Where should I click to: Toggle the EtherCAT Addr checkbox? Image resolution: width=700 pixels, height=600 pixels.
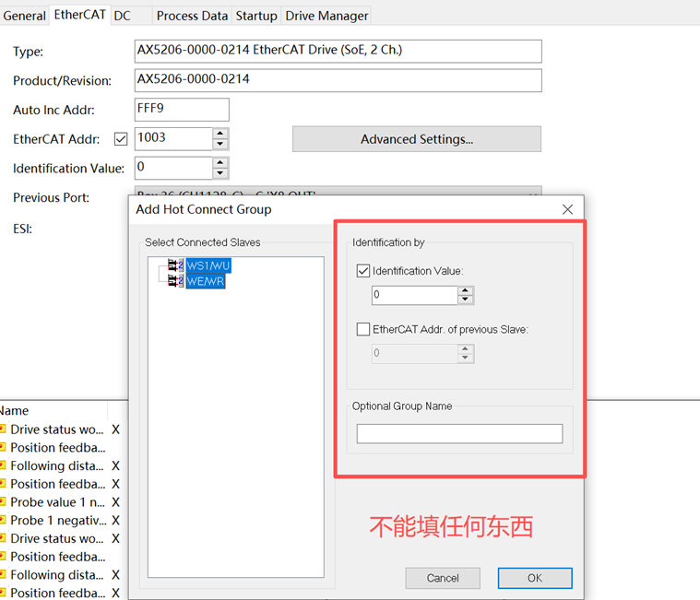pos(120,139)
